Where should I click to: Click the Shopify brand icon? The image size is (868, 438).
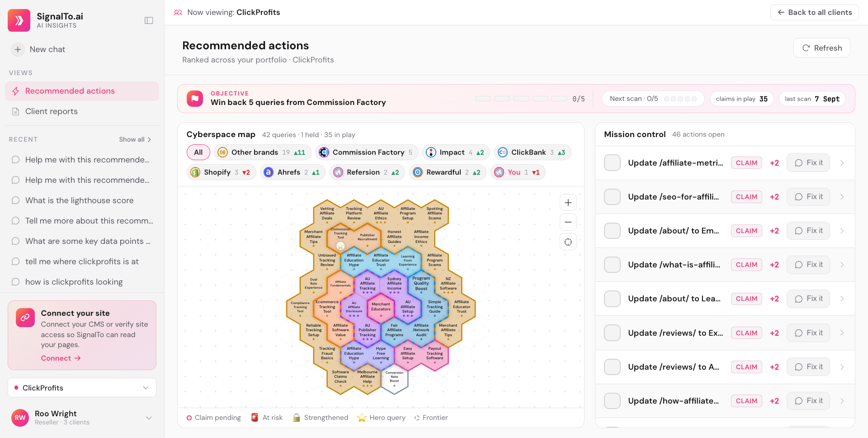pos(195,172)
